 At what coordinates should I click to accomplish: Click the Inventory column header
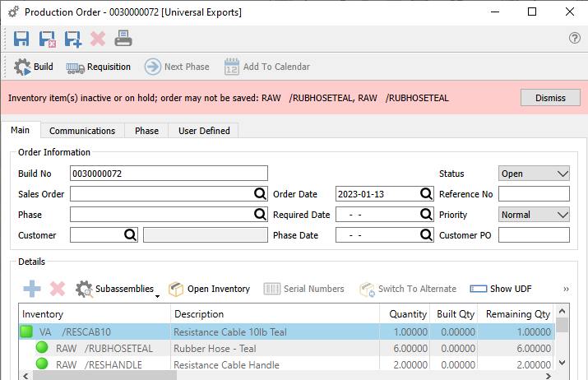pos(95,314)
